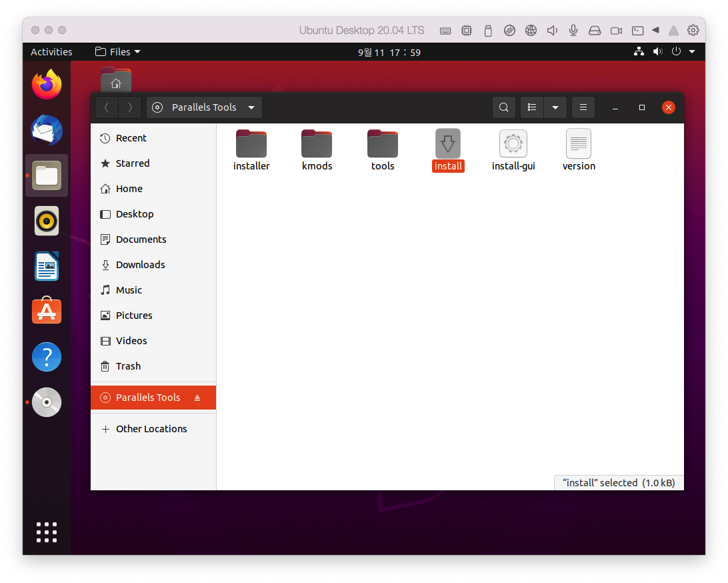
Task: Click the volume icon in top bar
Action: click(x=657, y=51)
